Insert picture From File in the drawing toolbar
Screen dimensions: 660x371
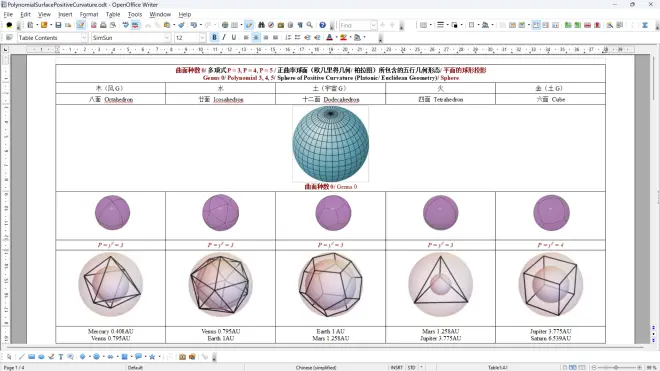pyautogui.click(x=182, y=357)
